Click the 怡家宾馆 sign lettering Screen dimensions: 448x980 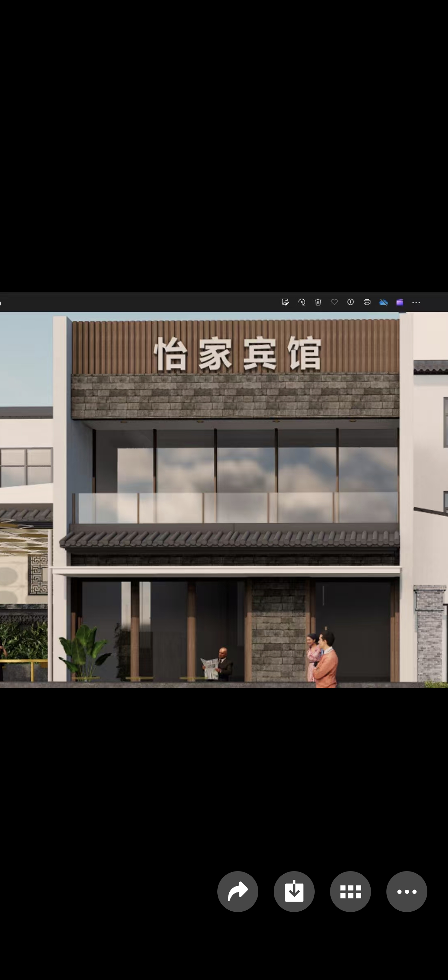pos(238,354)
